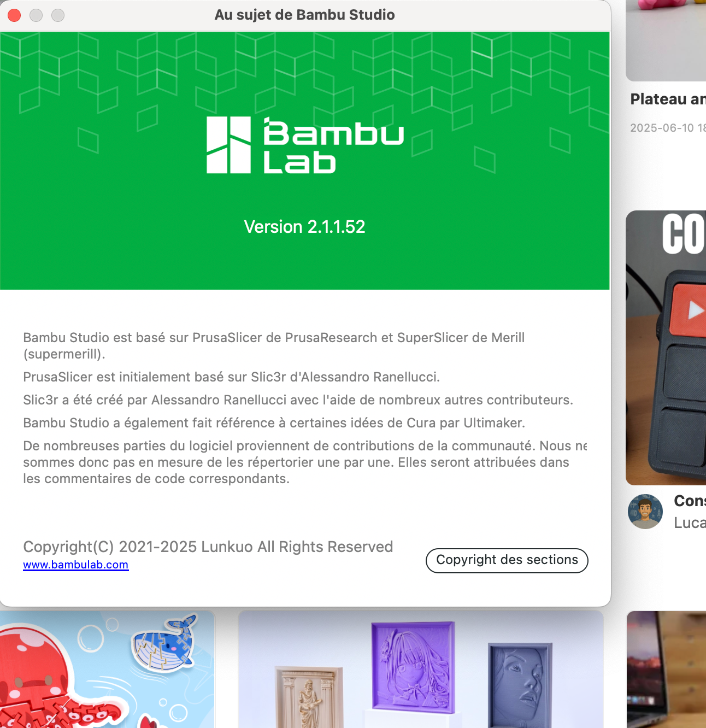Select the grey face relief model

coord(520,685)
